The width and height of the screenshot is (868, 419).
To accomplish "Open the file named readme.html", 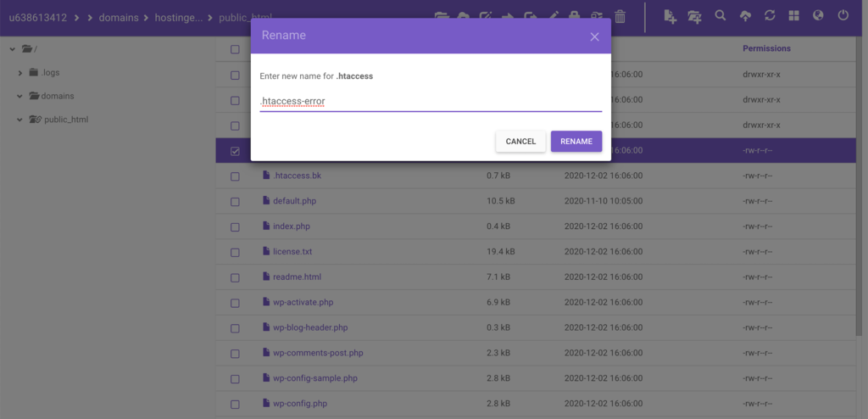I will pos(297,277).
